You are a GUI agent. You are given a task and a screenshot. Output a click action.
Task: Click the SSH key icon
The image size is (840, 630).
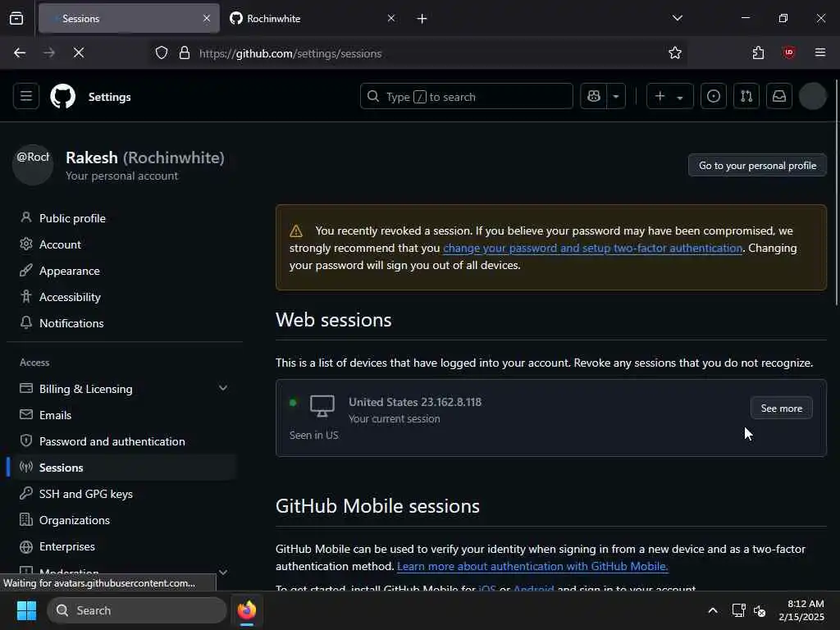(x=25, y=493)
